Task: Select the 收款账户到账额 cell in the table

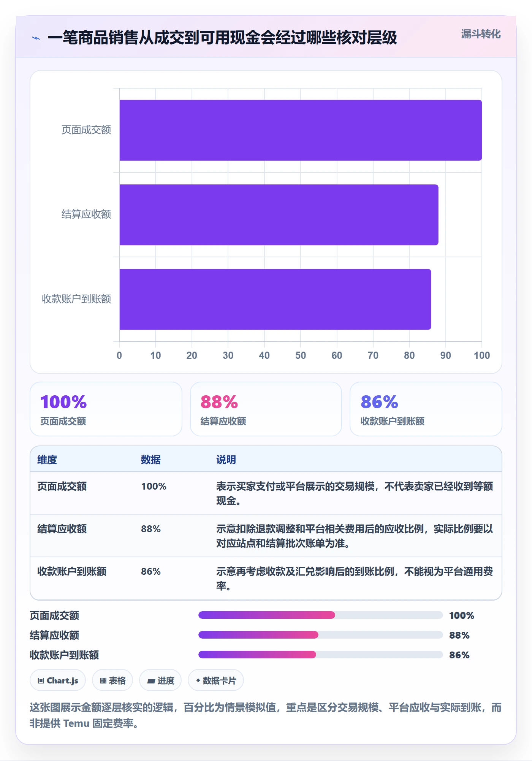Action: coord(72,571)
